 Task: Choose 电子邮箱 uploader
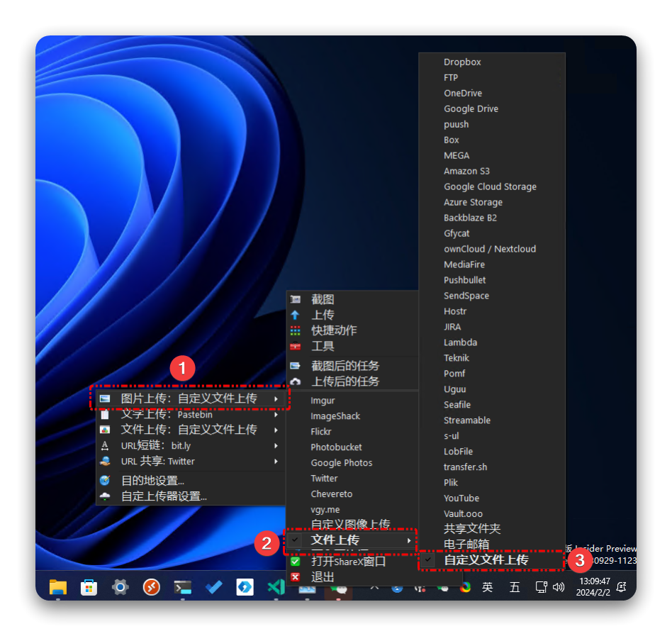pos(466,545)
